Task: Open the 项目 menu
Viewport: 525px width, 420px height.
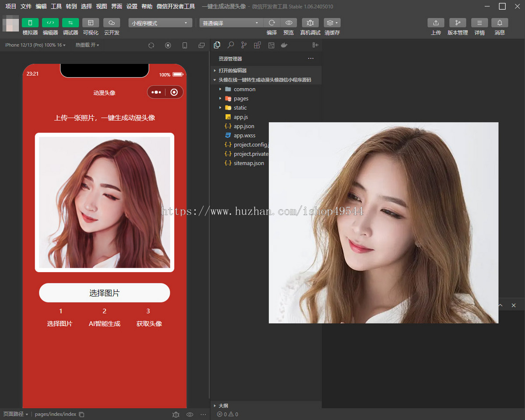Action: (10, 7)
